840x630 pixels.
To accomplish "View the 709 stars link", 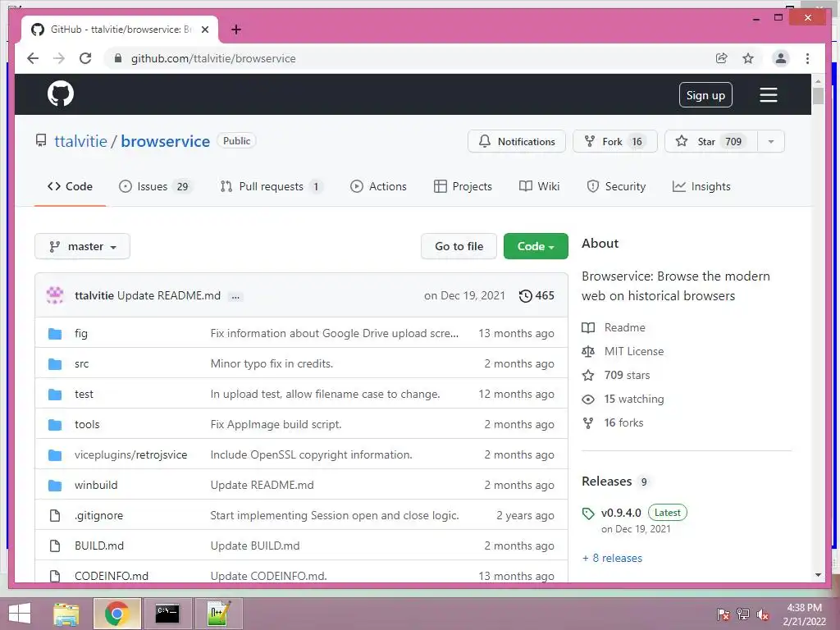I will [627, 375].
